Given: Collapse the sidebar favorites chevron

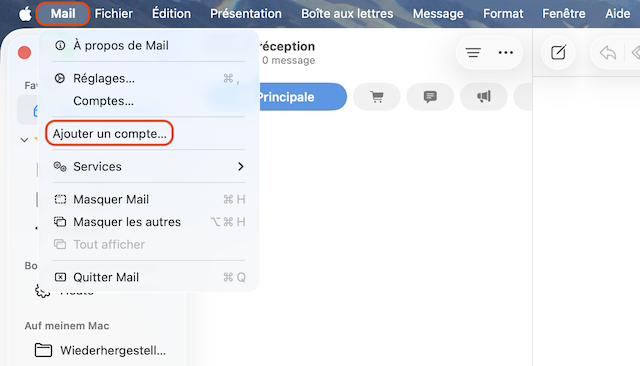Looking at the screenshot, I should [24, 140].
